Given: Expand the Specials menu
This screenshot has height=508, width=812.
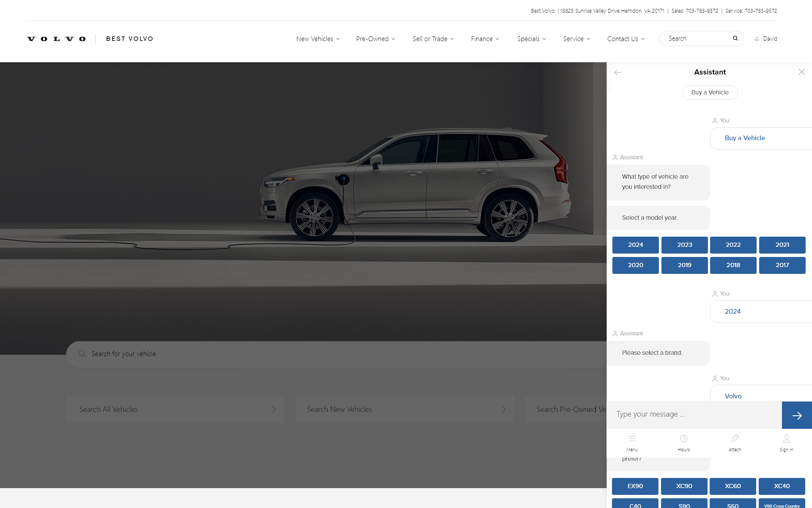Looking at the screenshot, I should click(532, 39).
